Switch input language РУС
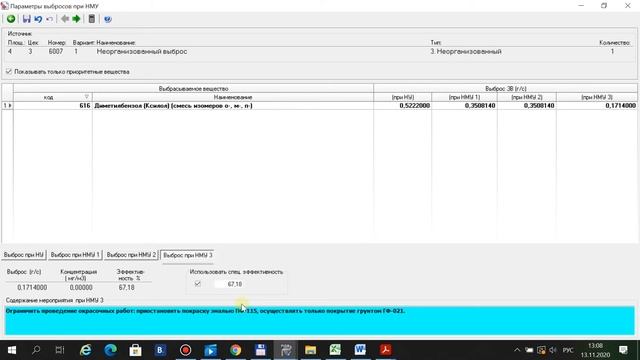640x360 pixels. (x=568, y=350)
